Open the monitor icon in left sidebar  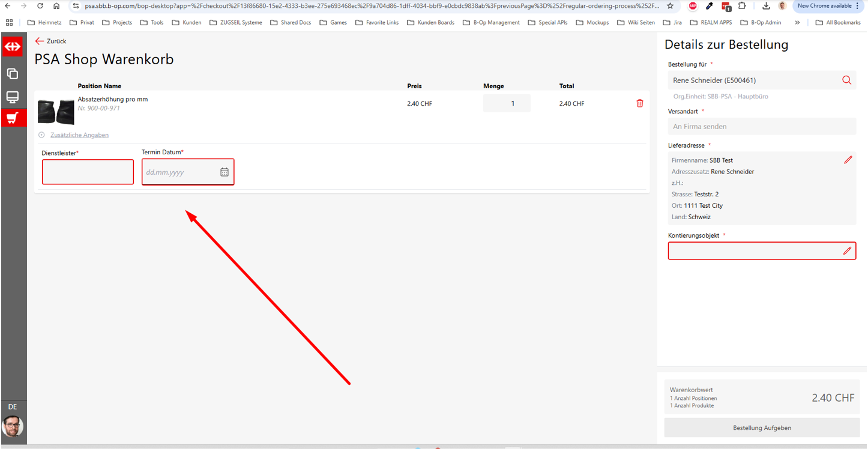(13, 97)
